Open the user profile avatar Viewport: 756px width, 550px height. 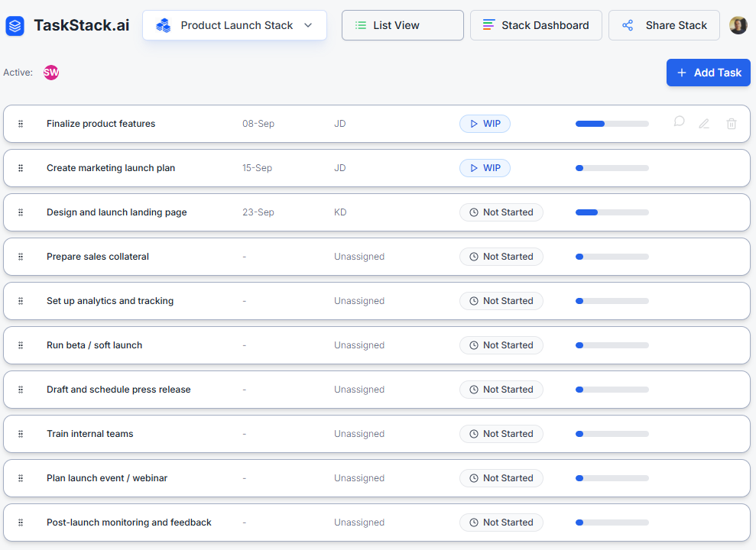pyautogui.click(x=738, y=25)
